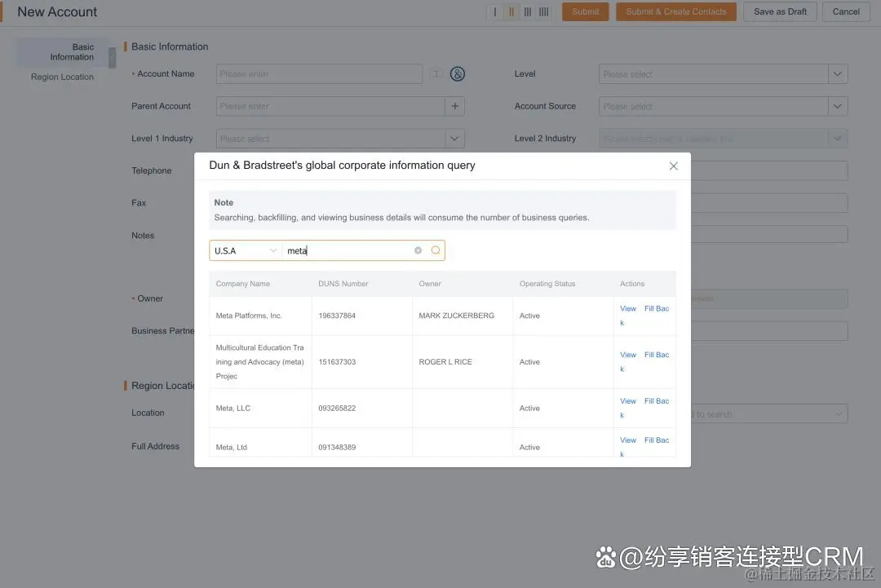Click DUNS number 151637303
This screenshot has height=588, width=881.
click(337, 361)
